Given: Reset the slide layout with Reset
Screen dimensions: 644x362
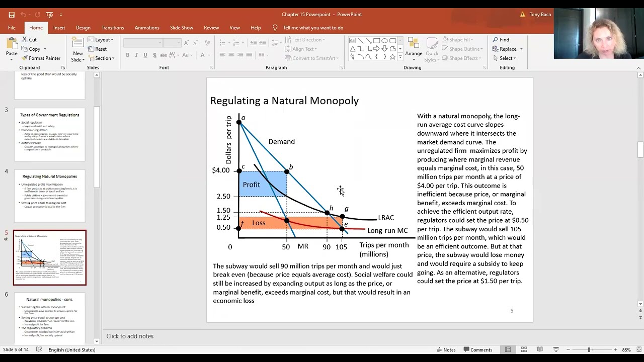Looking at the screenshot, I should coord(98,49).
